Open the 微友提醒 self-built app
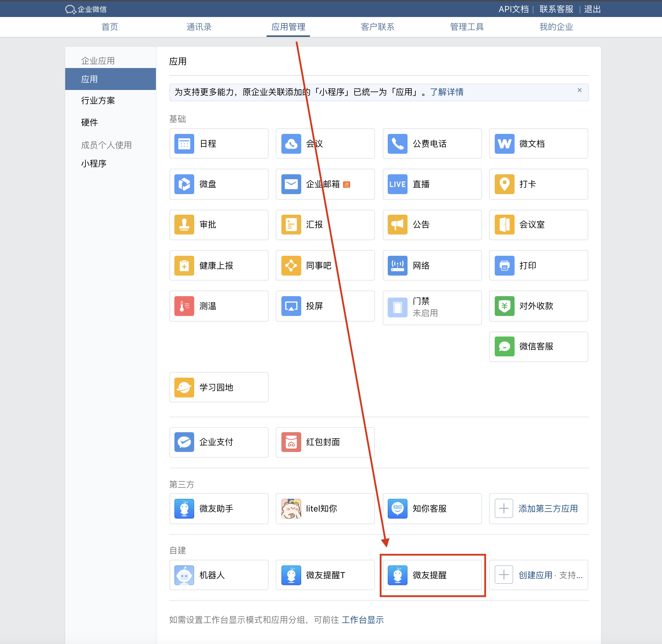662x644 pixels. pos(432,575)
